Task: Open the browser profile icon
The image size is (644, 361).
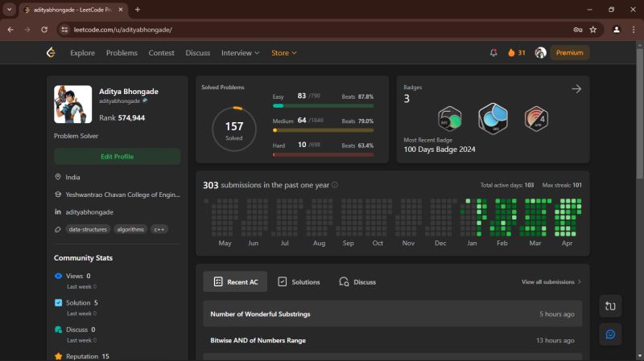Action: pos(617,30)
